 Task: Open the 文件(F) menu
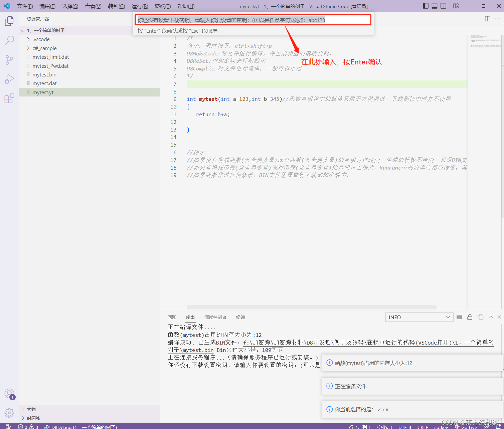[25, 6]
